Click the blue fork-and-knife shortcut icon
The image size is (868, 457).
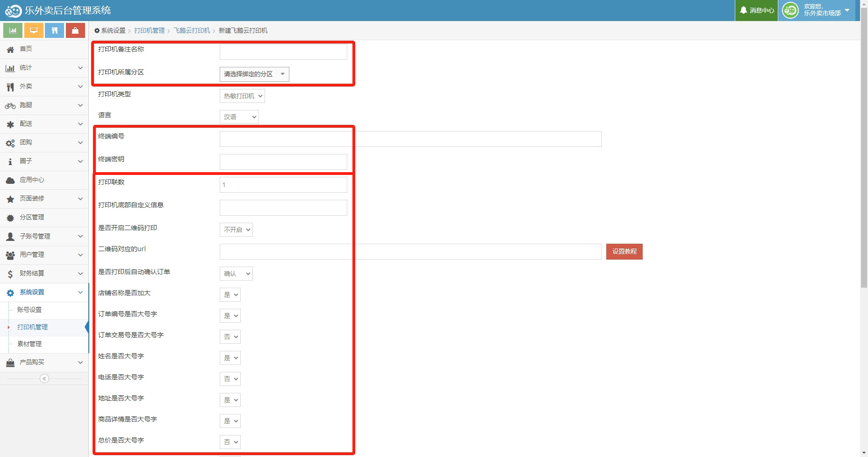tap(54, 30)
